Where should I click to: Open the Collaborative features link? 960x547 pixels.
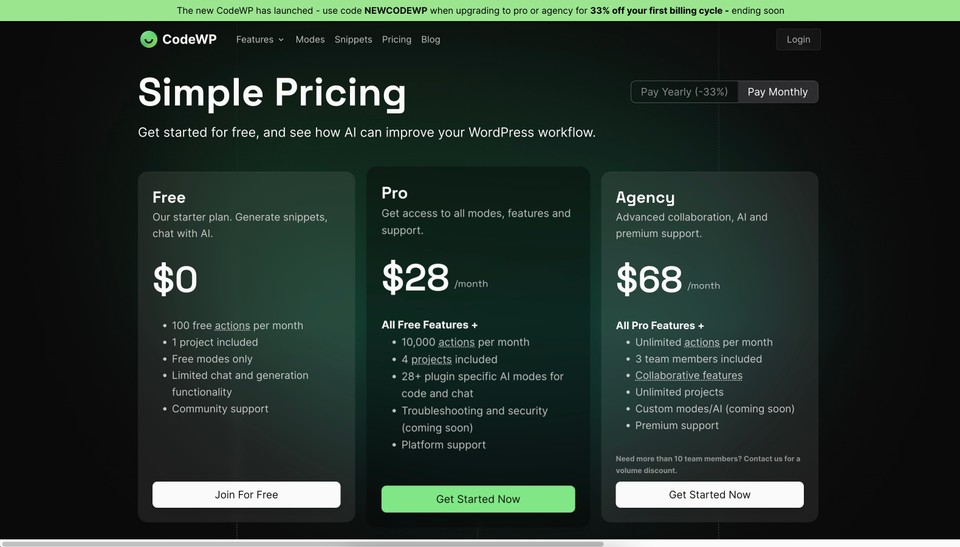tap(689, 375)
